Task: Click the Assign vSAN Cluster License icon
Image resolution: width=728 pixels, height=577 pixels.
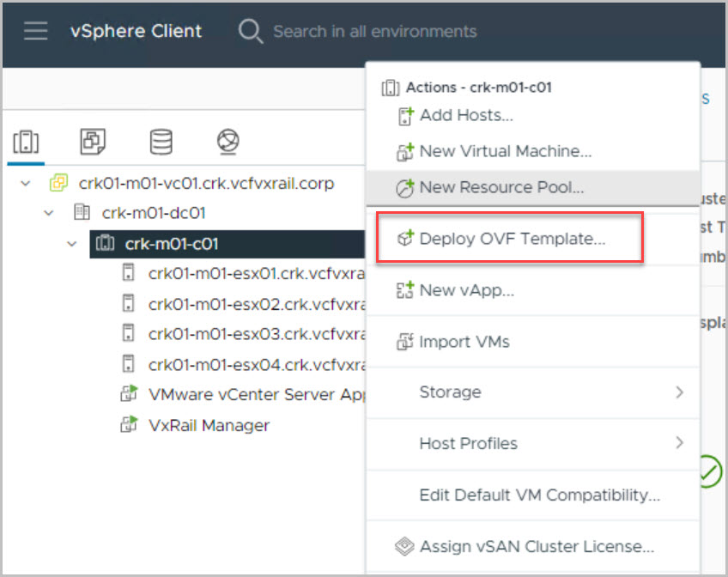Action: click(x=404, y=546)
